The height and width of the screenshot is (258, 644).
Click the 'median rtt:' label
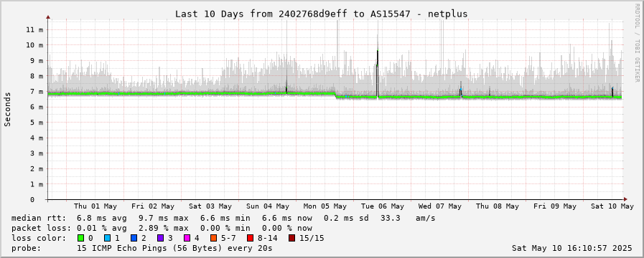click(x=39, y=218)
